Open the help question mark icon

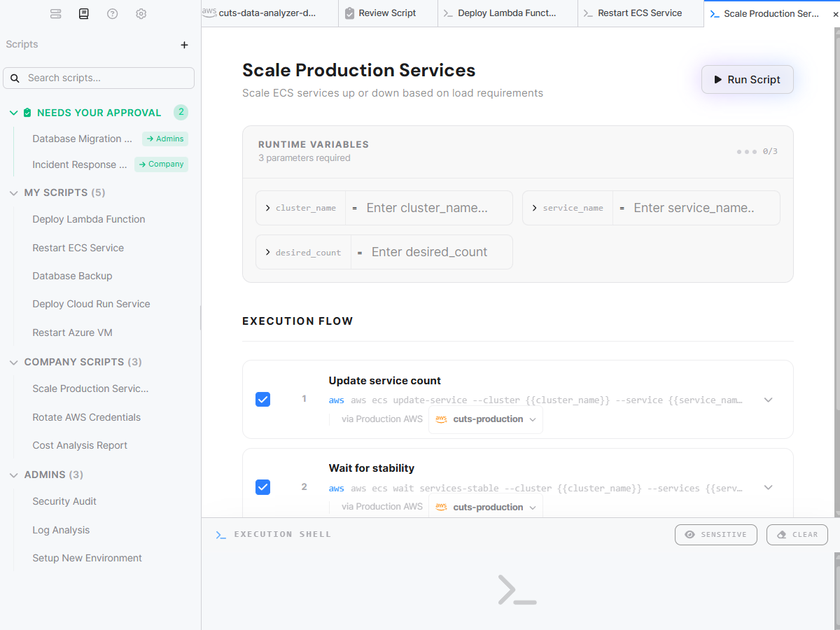[x=113, y=14]
